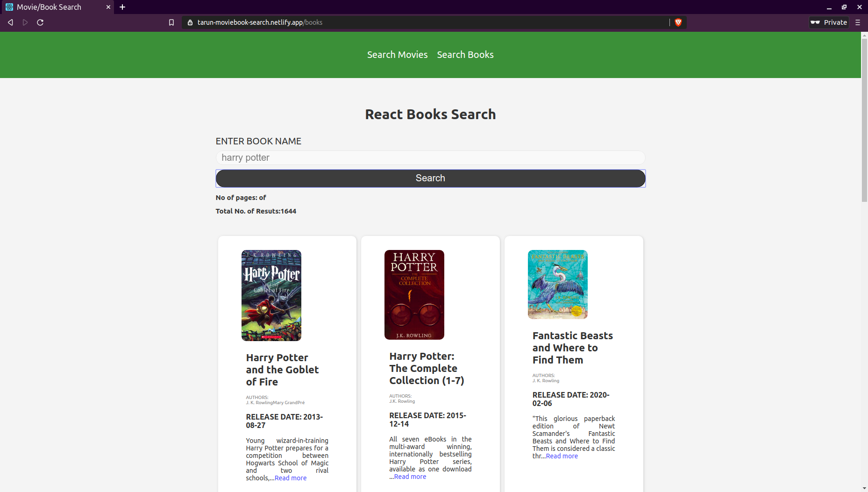Open Brave Shields lion icon

tap(678, 22)
